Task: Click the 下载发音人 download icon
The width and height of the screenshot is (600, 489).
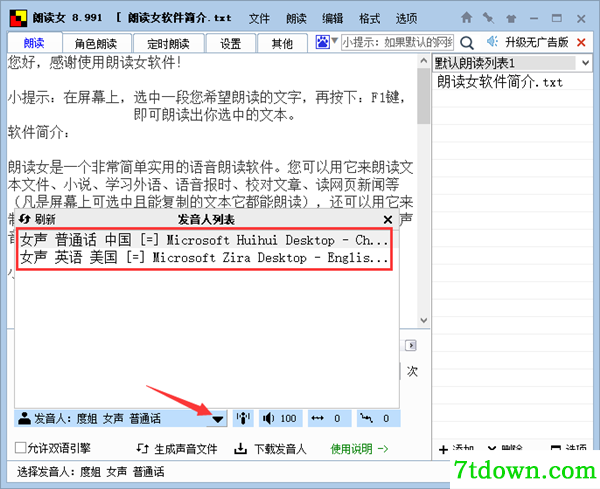Action: tap(240, 448)
